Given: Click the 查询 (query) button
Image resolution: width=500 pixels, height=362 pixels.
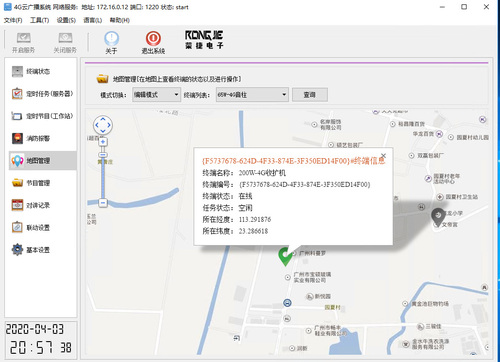Looking at the screenshot, I should pos(310,95).
